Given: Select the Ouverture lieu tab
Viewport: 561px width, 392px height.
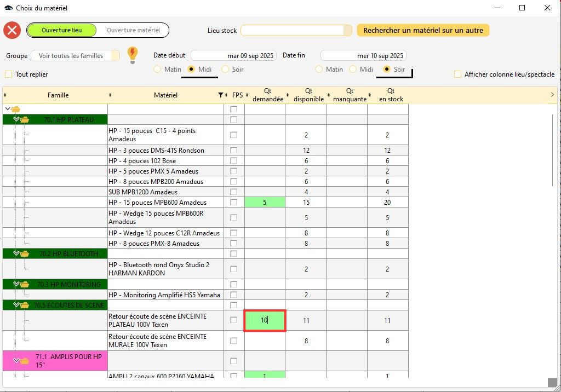Looking at the screenshot, I should coord(61,30).
